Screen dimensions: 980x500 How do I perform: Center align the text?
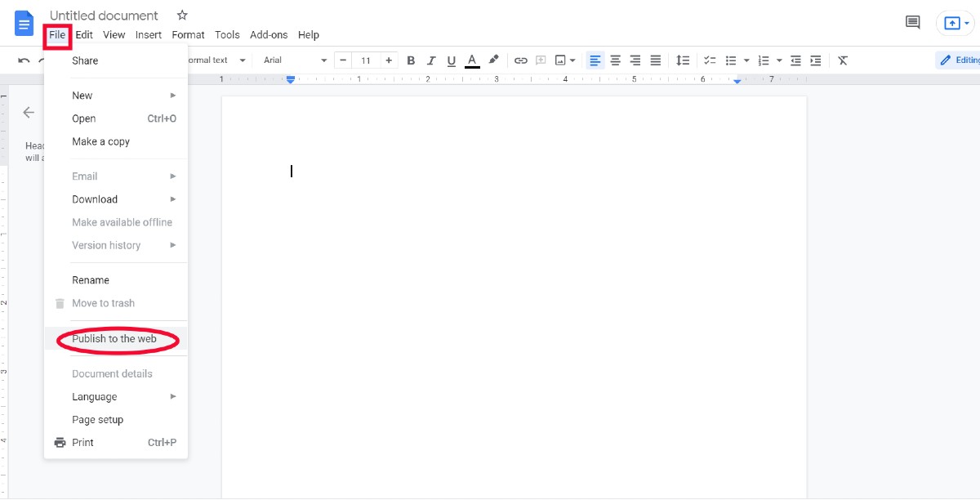point(615,60)
